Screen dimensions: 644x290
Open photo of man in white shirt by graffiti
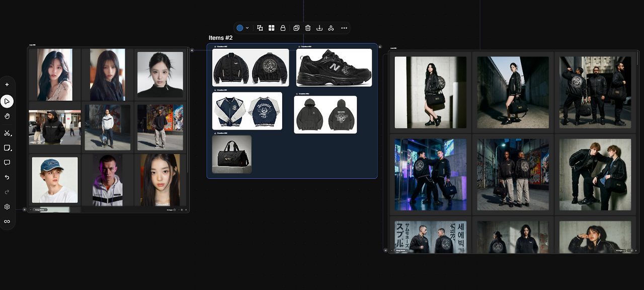[x=107, y=127]
